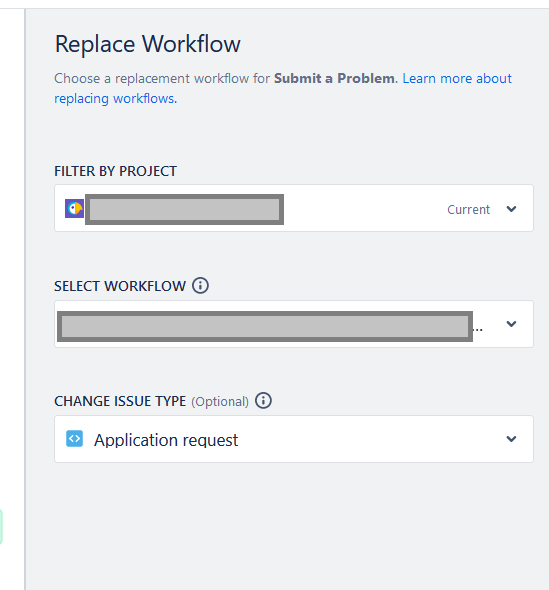Click the CHANGE ISSUE TYPE label
Image resolution: width=549 pixels, height=590 pixels.
pos(120,401)
